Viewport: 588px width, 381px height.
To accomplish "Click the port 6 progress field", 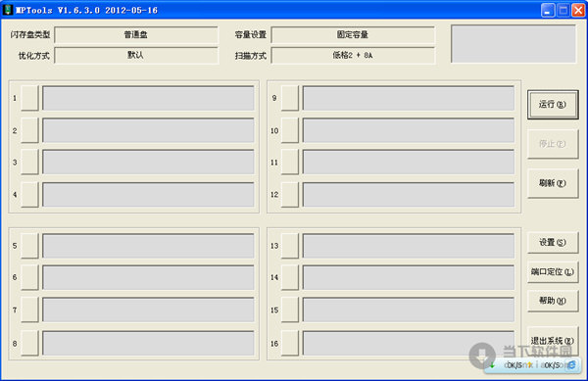I will tap(148, 277).
